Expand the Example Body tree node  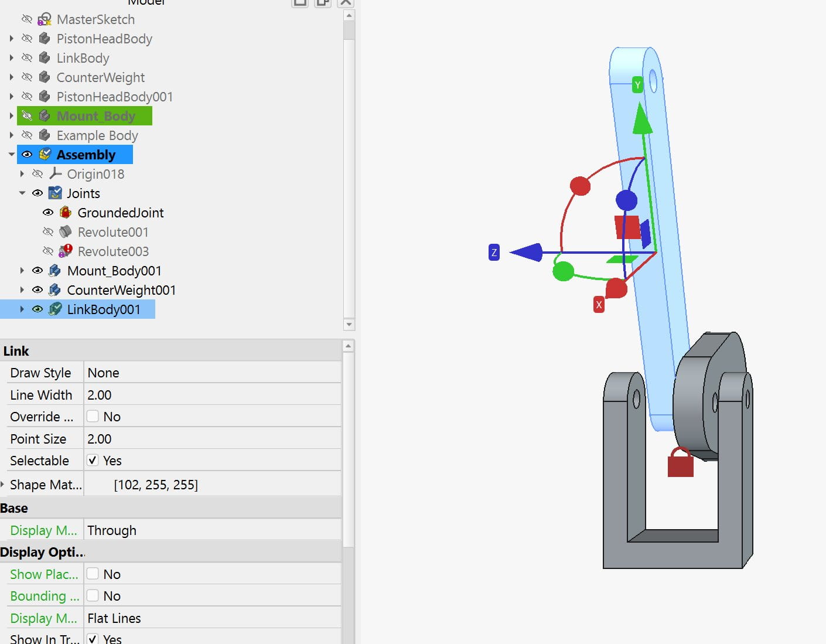(11, 135)
